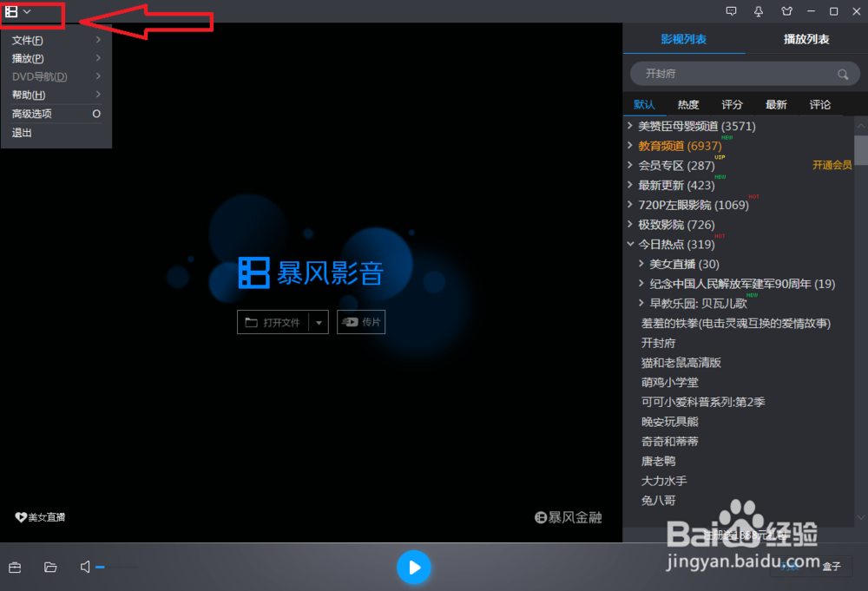
Task: Open the 美女直播 heart link at bottom left
Action: click(40, 517)
